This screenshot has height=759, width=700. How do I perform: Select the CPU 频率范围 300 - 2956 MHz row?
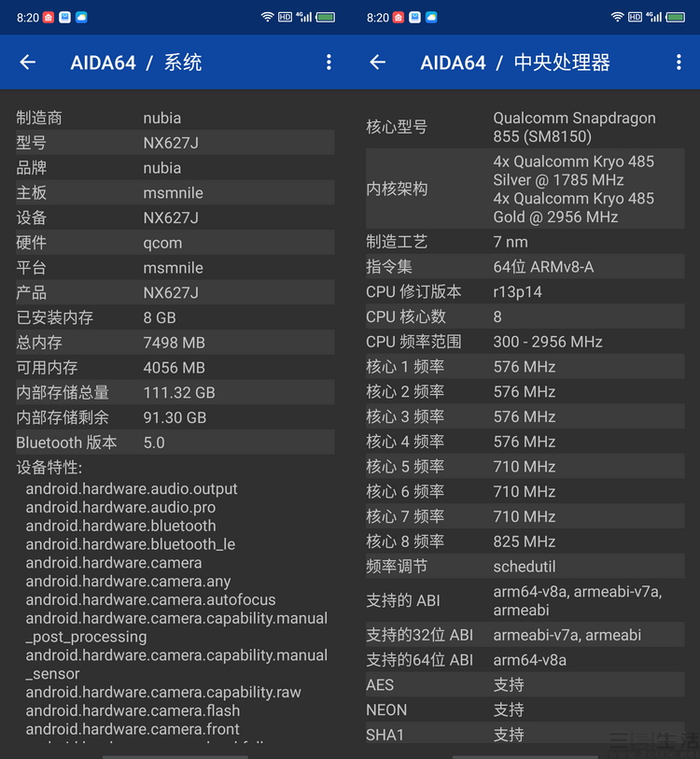pyautogui.click(x=525, y=342)
